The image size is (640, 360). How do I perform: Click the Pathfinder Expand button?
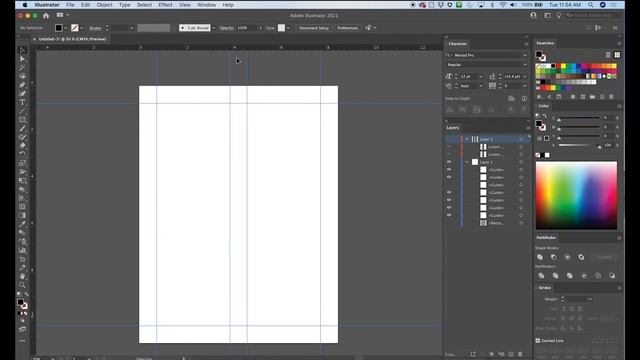click(604, 257)
